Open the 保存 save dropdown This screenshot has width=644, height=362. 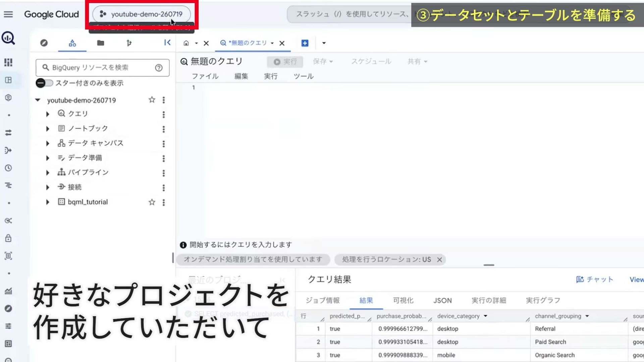(x=323, y=61)
